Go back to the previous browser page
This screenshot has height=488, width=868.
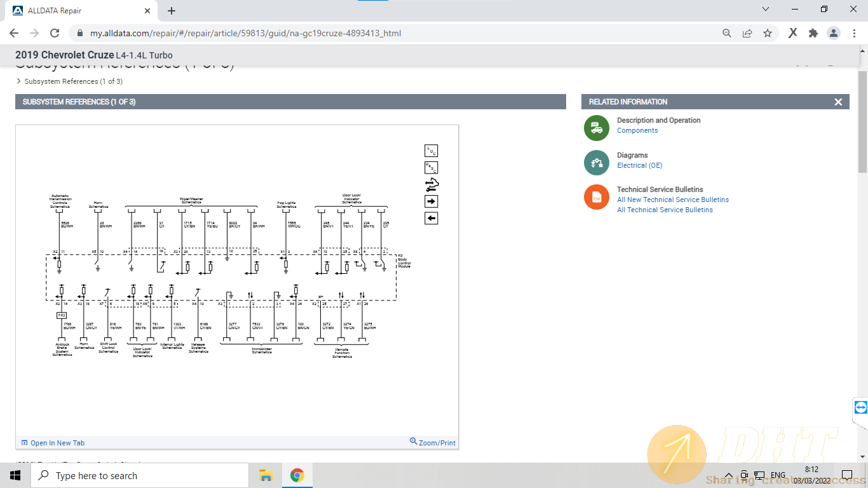14,33
